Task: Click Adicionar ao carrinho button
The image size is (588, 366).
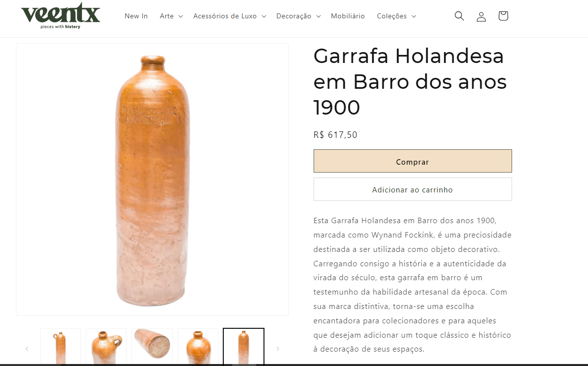Action: pyautogui.click(x=412, y=189)
